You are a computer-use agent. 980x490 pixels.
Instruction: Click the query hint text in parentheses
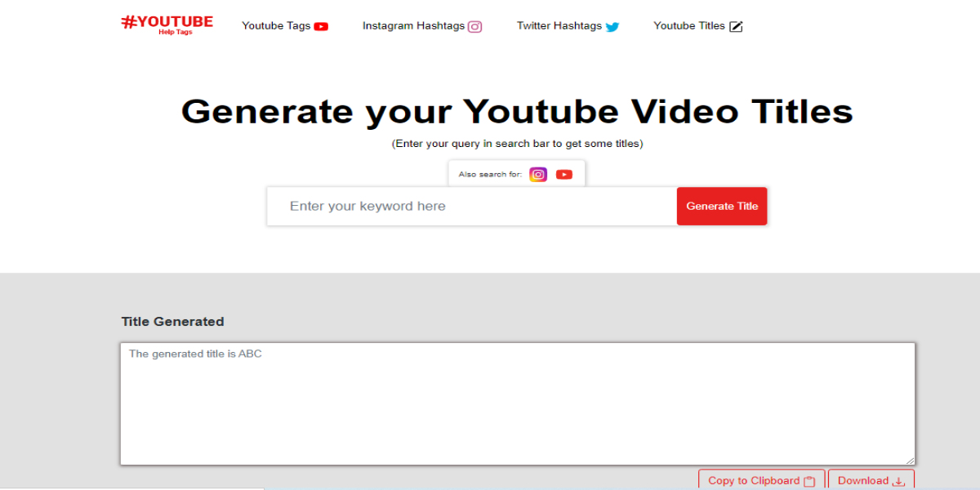click(517, 144)
